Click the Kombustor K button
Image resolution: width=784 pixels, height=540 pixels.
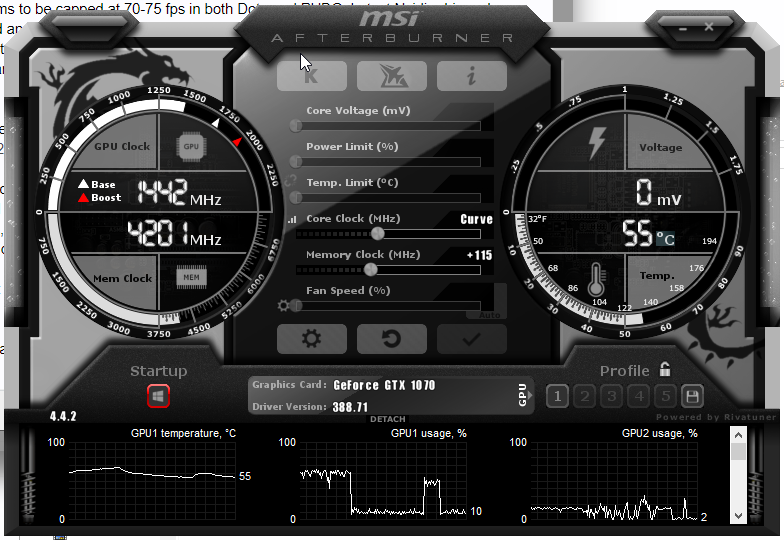pyautogui.click(x=312, y=76)
